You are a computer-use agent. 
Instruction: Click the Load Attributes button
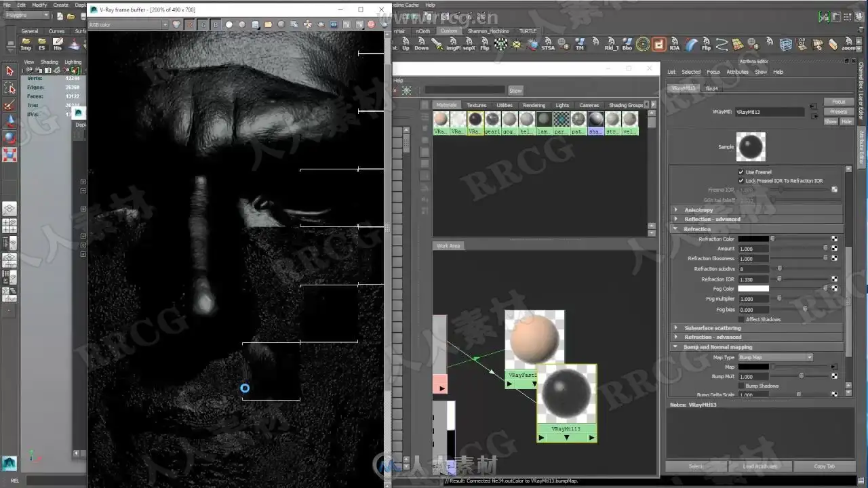(x=759, y=466)
